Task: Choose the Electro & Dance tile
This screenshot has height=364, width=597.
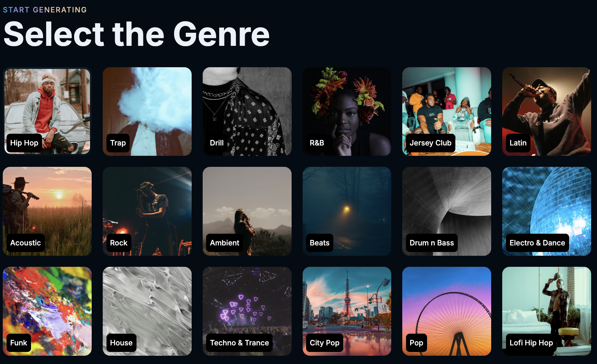Action: [547, 211]
